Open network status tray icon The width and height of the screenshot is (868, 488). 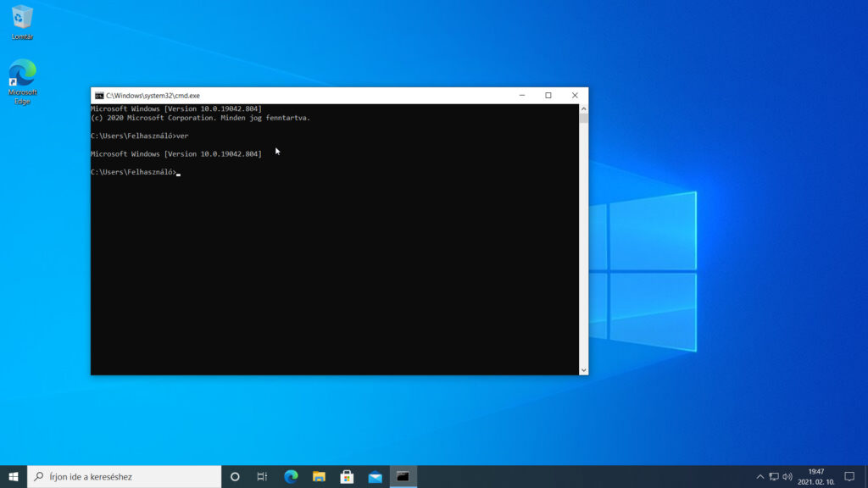tap(774, 476)
